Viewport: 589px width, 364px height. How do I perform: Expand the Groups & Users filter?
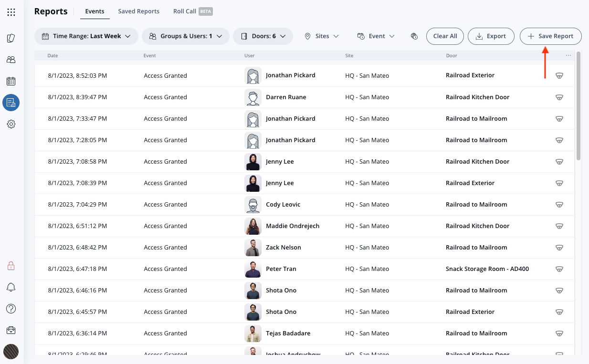(x=186, y=36)
